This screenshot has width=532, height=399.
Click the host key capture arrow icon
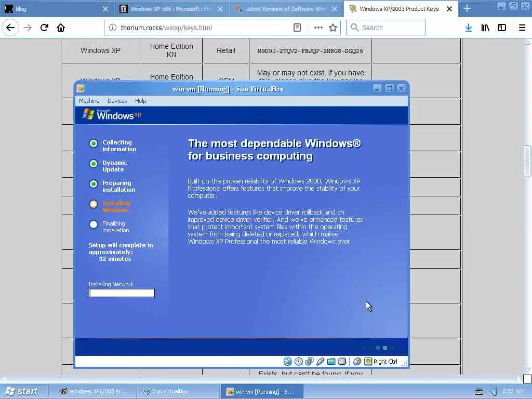tap(368, 362)
